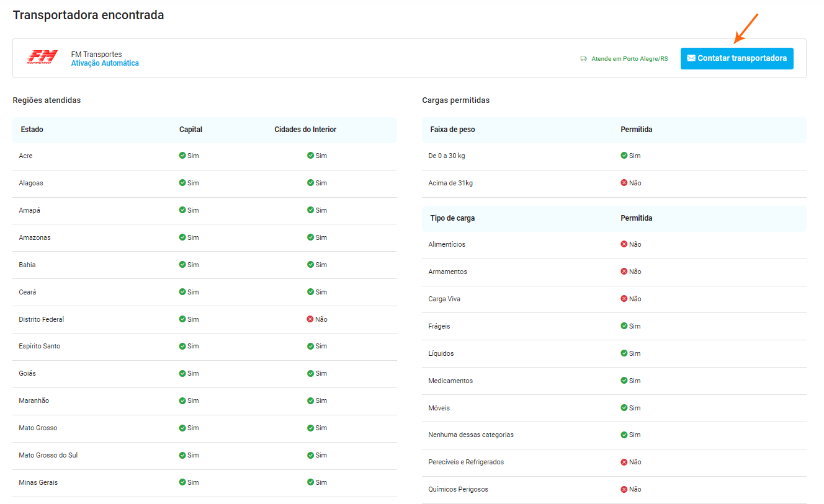Open the Ativação Automática link
Image resolution: width=824 pixels, height=504 pixels.
[105, 63]
